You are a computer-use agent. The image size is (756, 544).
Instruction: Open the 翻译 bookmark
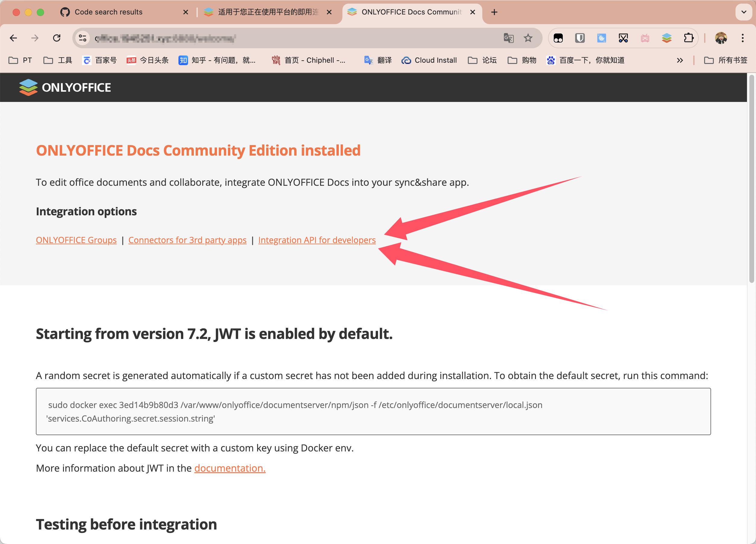coord(378,60)
